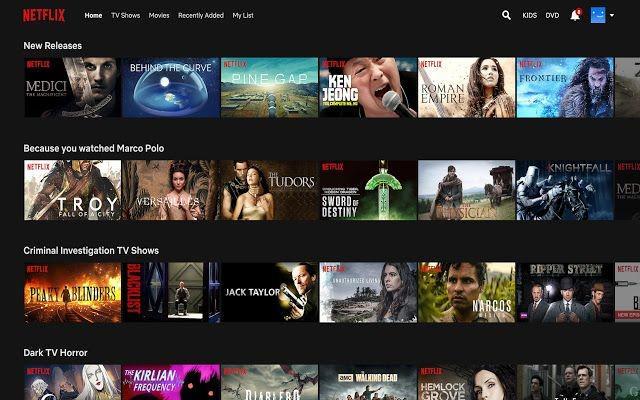
Task: Open the Jack Taylor thumbnail
Action: (x=269, y=293)
